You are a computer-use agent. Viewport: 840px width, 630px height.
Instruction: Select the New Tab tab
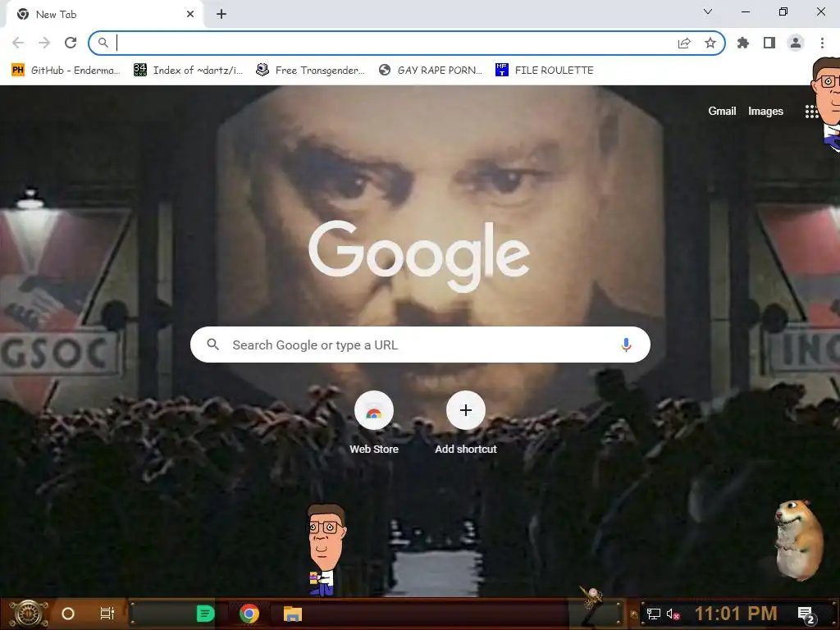point(105,15)
